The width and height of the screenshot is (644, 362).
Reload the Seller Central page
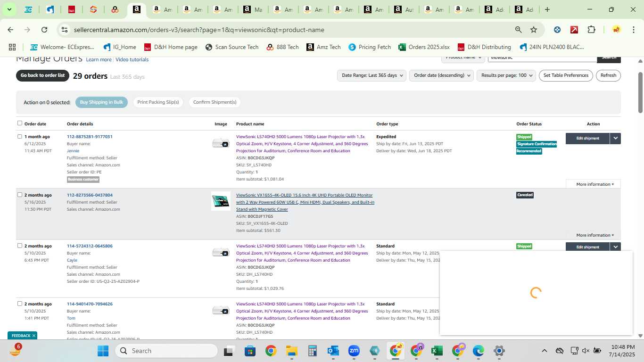tap(44, 30)
